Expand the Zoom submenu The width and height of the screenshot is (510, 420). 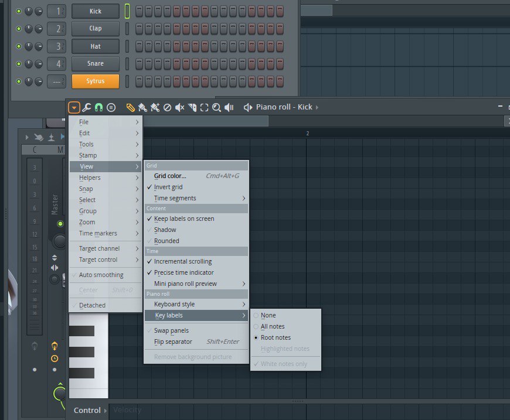[x=106, y=222]
